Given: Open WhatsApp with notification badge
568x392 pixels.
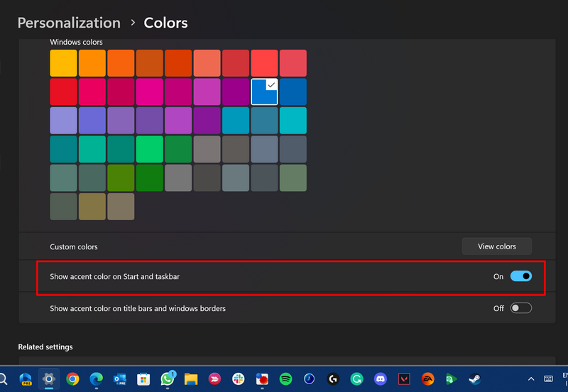Looking at the screenshot, I should [x=168, y=379].
